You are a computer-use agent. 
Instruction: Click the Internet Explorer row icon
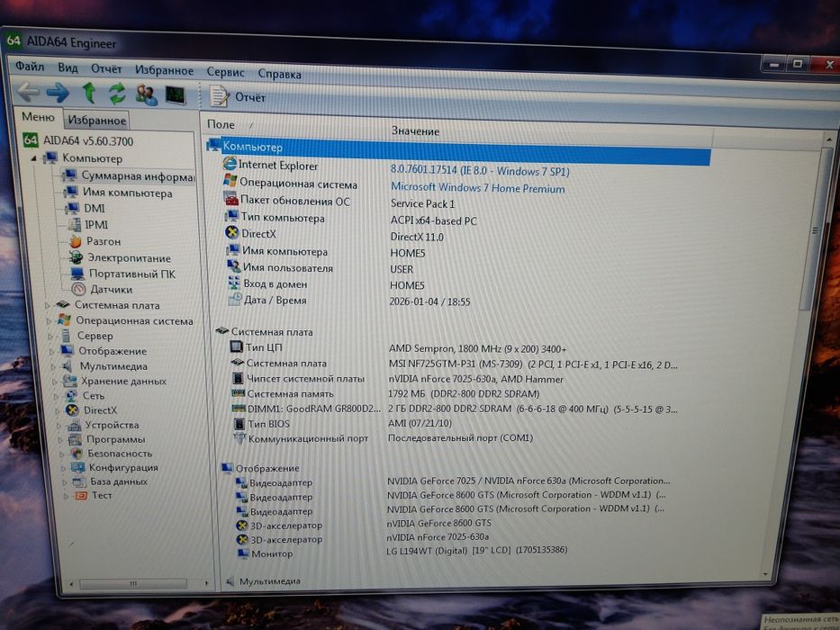[230, 164]
